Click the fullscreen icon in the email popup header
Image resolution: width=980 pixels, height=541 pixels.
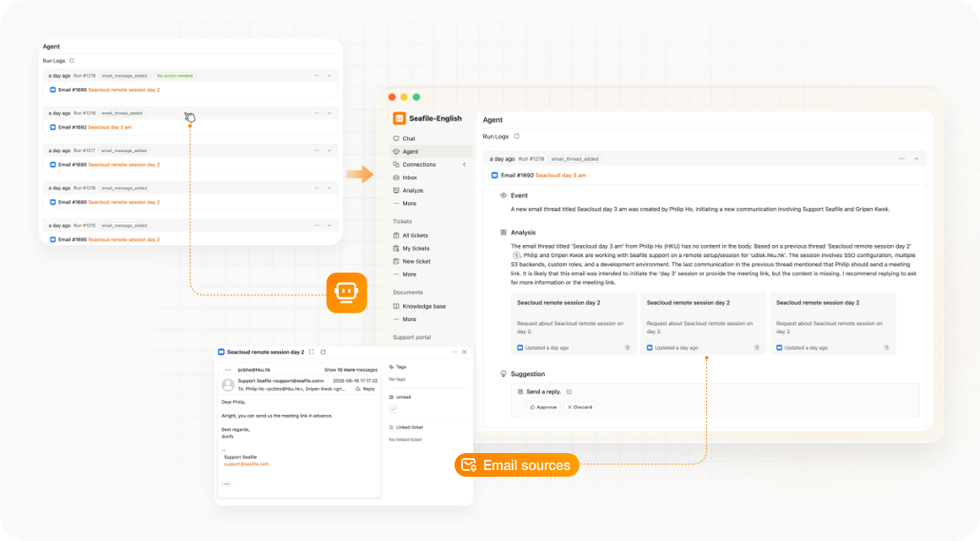click(311, 352)
